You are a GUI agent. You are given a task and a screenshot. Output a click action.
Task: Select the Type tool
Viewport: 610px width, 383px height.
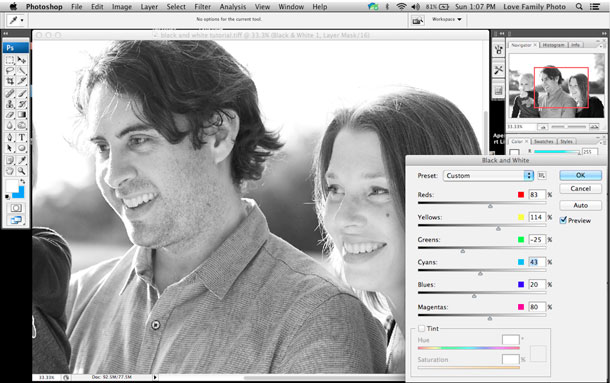[22, 137]
